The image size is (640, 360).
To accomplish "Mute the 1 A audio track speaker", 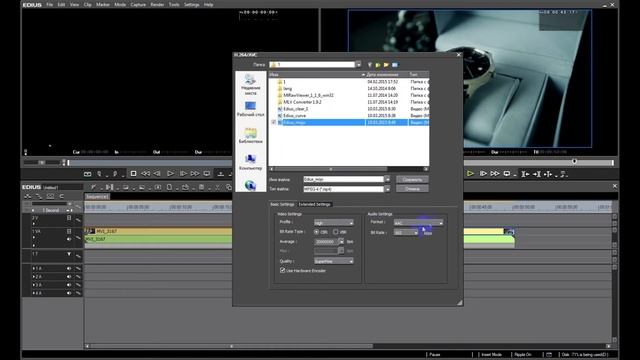I will pyautogui.click(x=69, y=269).
